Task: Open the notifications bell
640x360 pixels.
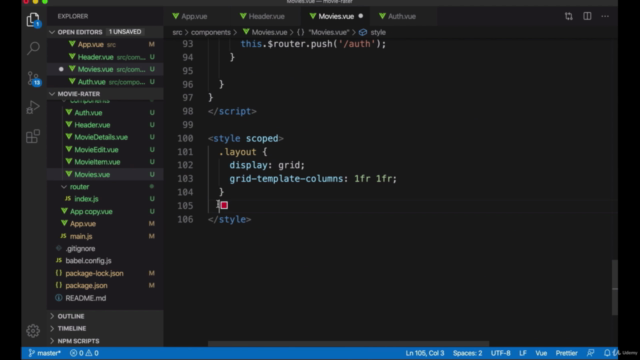Action: (607, 353)
